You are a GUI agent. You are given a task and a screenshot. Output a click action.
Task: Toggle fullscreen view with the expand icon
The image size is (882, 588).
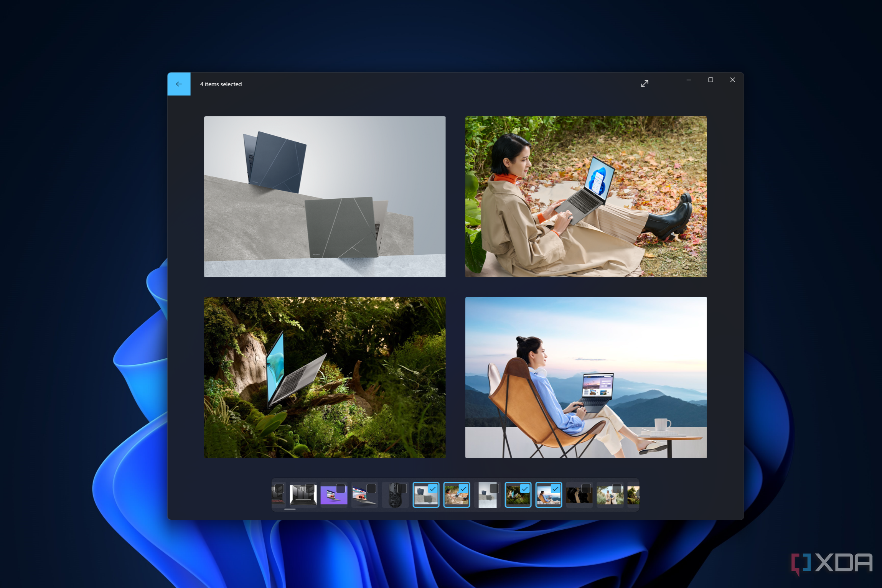[x=645, y=84]
